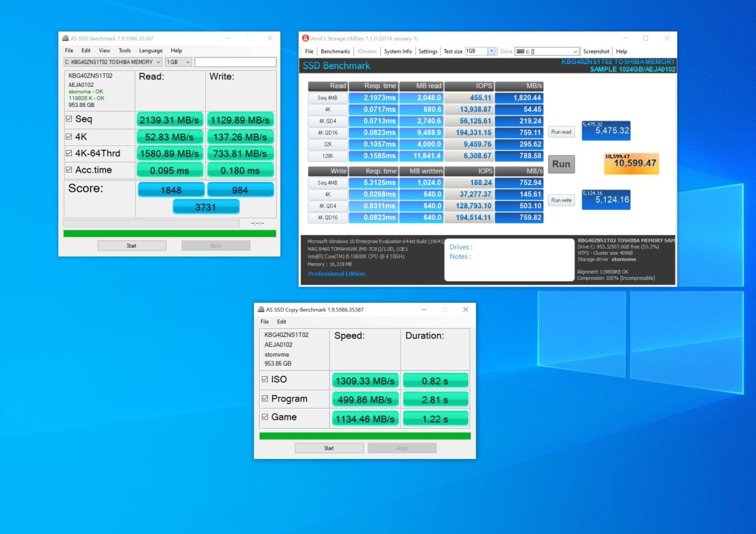Click the ISO speed 1309.33 MB/s in Copy-Benchmark
This screenshot has width=756, height=534.
[x=365, y=381]
